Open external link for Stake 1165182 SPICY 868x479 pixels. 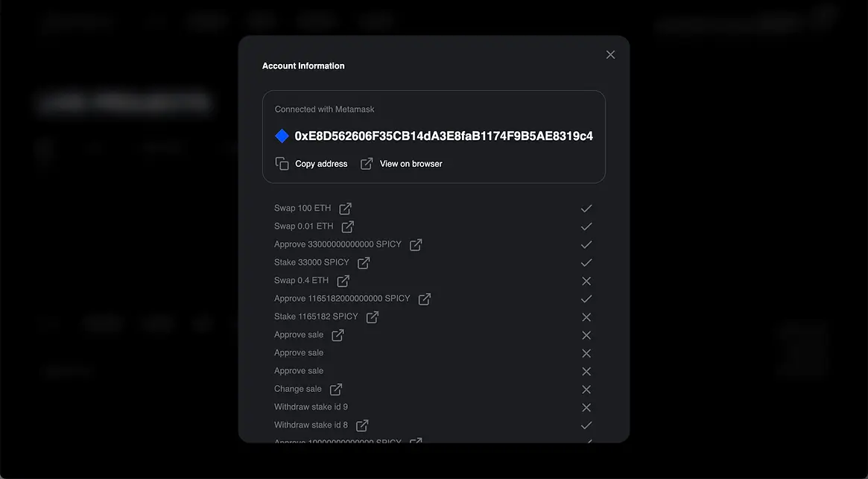point(373,317)
